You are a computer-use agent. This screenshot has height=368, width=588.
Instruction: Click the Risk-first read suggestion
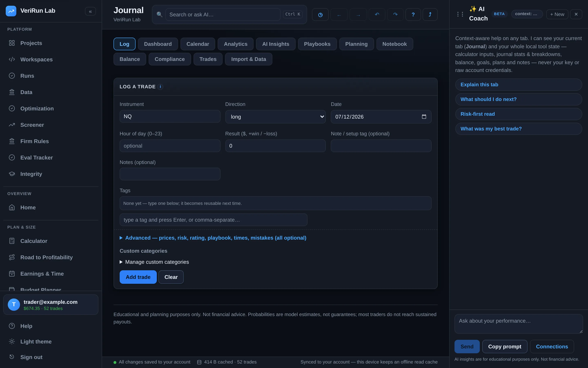[519, 114]
